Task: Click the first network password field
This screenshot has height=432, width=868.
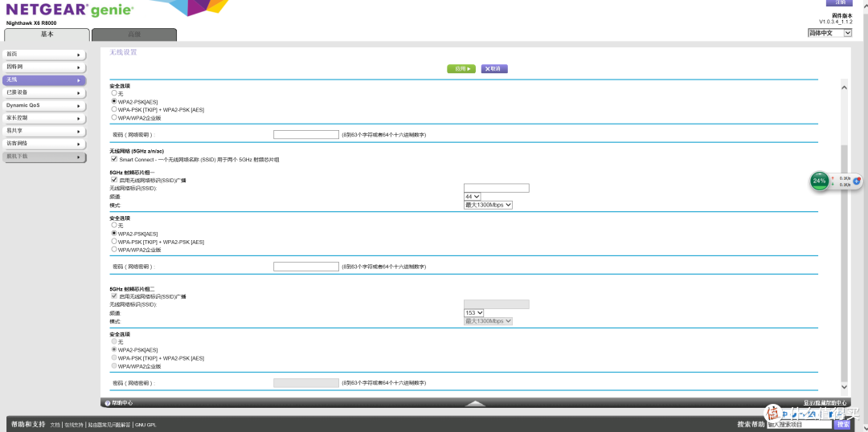Action: point(306,134)
